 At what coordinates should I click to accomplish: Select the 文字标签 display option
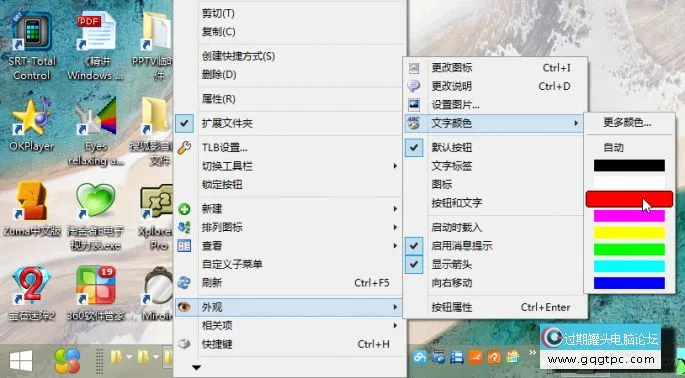coord(495,166)
